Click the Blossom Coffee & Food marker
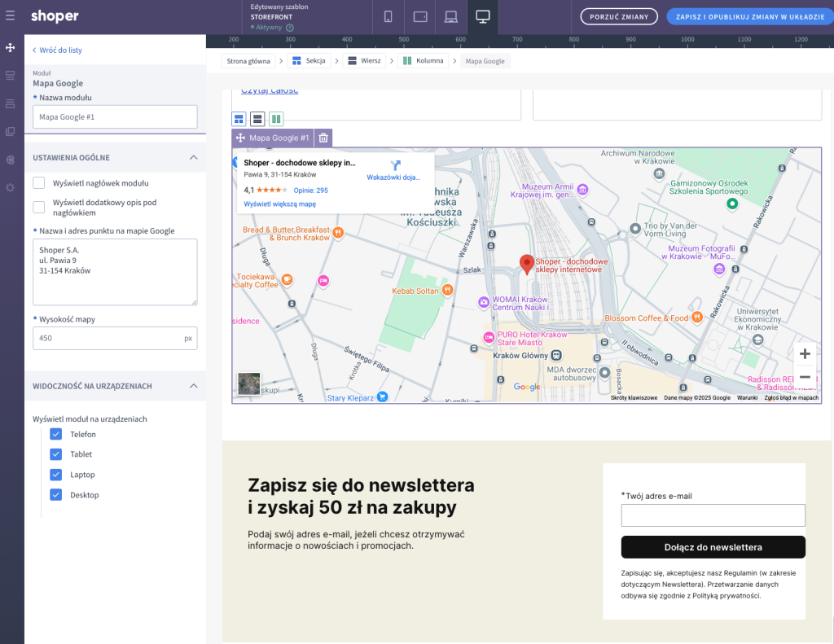 pyautogui.click(x=697, y=318)
